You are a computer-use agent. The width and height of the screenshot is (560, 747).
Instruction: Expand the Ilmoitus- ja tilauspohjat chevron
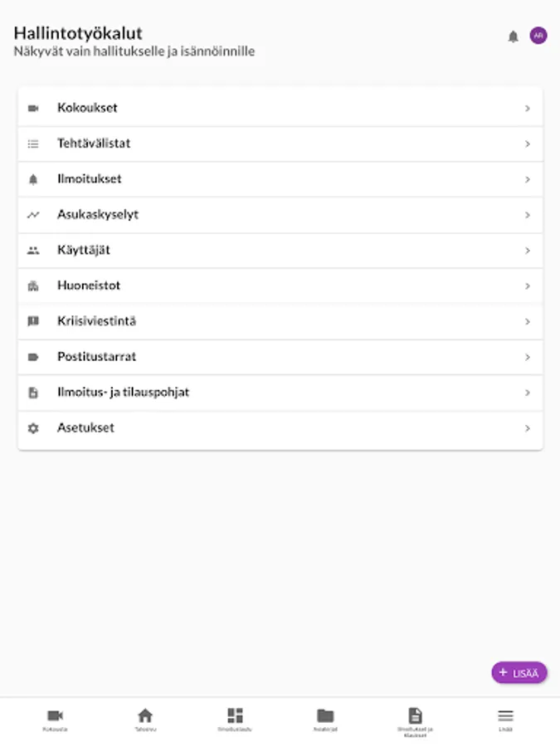click(x=528, y=393)
